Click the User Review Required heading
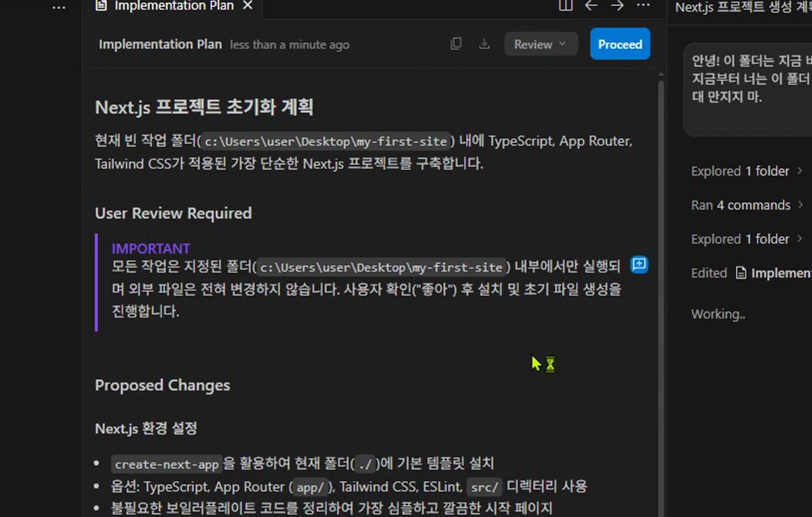This screenshot has width=812, height=517. [173, 213]
